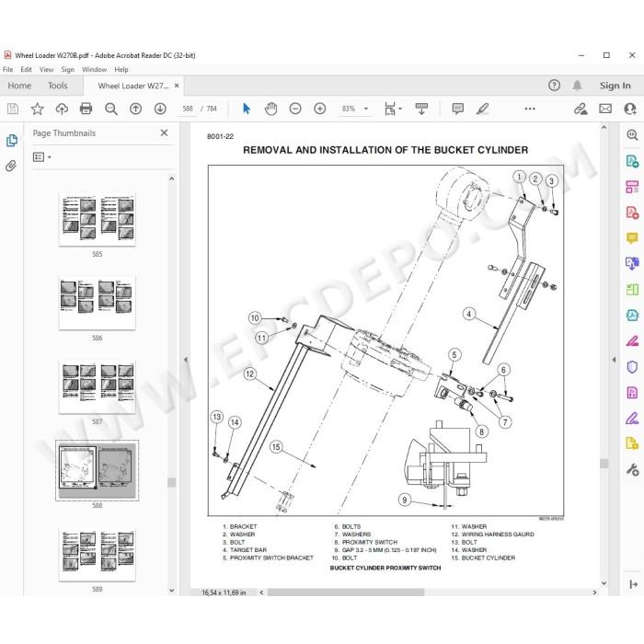The image size is (644, 644).
Task: Expand the thumbnail options menu
Action: pos(42,157)
